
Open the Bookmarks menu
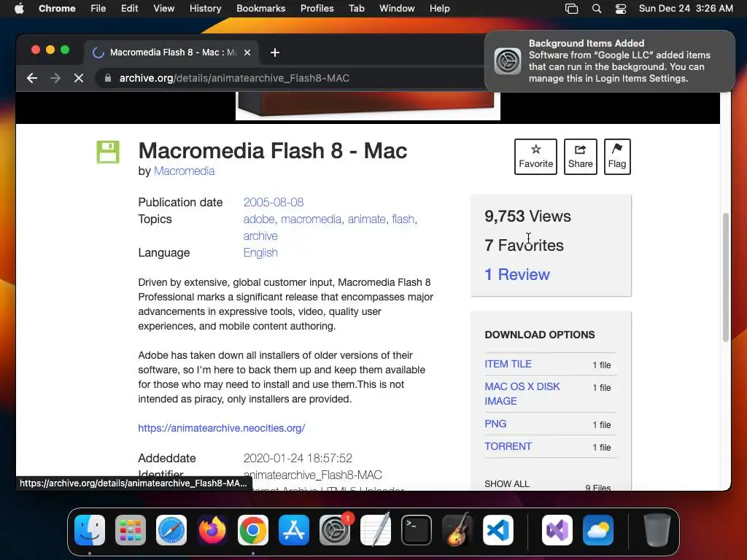(x=260, y=9)
